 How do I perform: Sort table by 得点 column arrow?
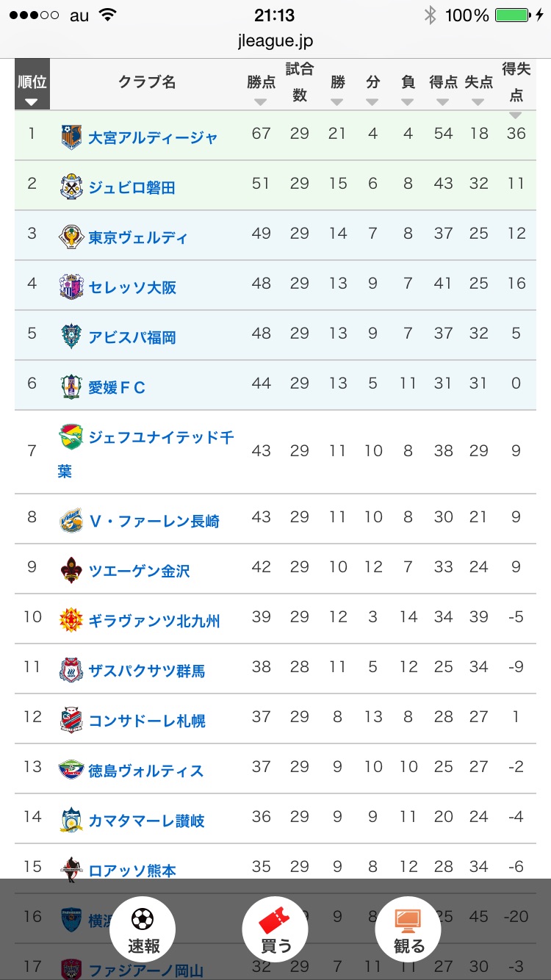pyautogui.click(x=443, y=102)
